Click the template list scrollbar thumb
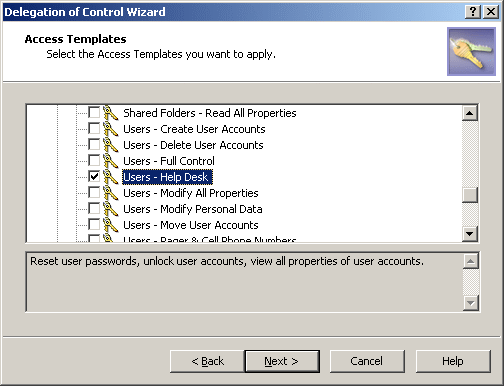The width and height of the screenshot is (504, 386). click(x=470, y=195)
